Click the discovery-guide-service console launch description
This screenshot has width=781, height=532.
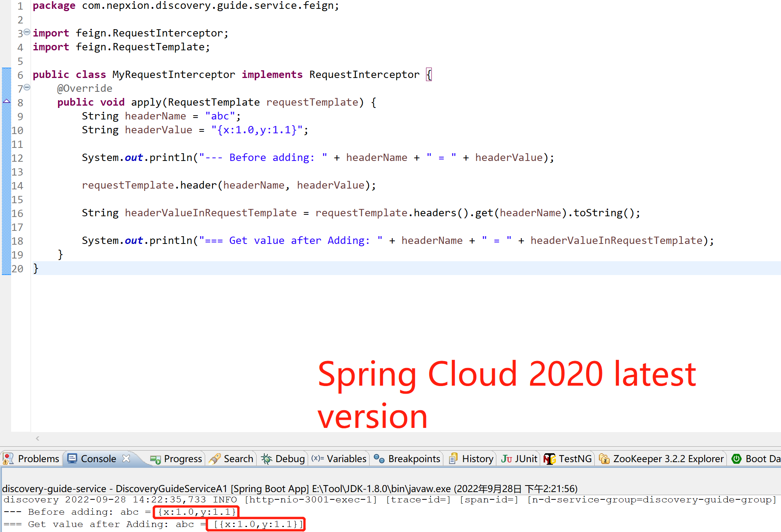tap(289, 489)
